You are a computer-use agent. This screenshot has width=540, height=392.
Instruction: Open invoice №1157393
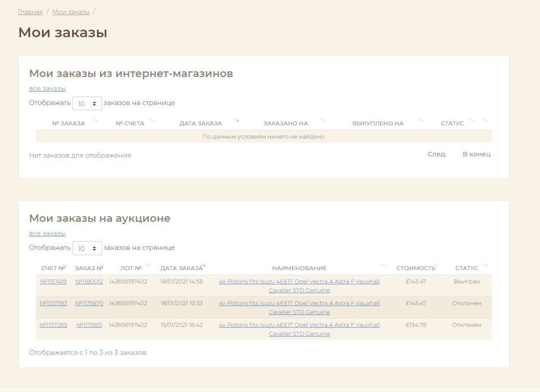pos(53,303)
